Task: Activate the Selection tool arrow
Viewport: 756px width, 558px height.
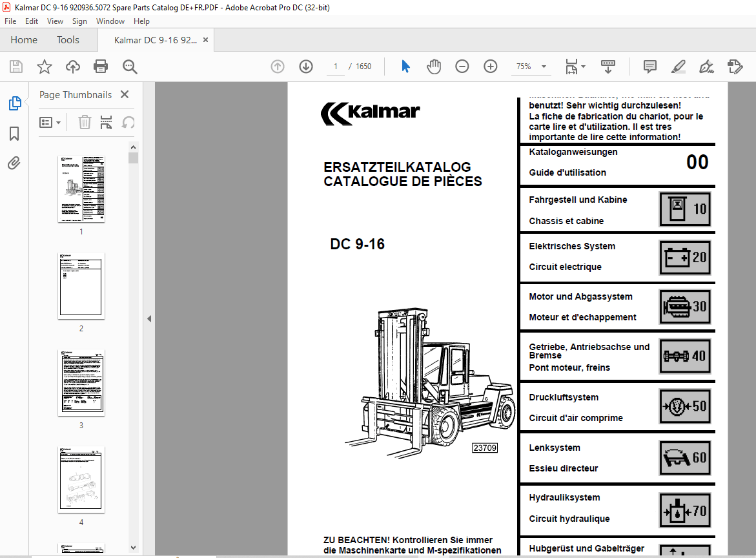Action: pyautogui.click(x=405, y=66)
